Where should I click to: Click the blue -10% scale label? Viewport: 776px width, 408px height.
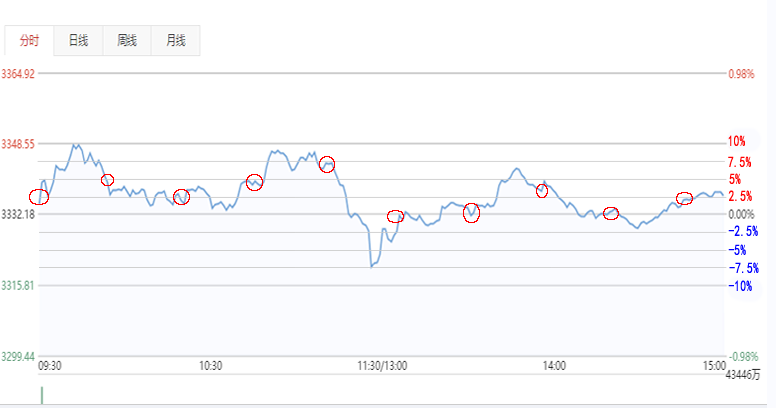(x=740, y=286)
